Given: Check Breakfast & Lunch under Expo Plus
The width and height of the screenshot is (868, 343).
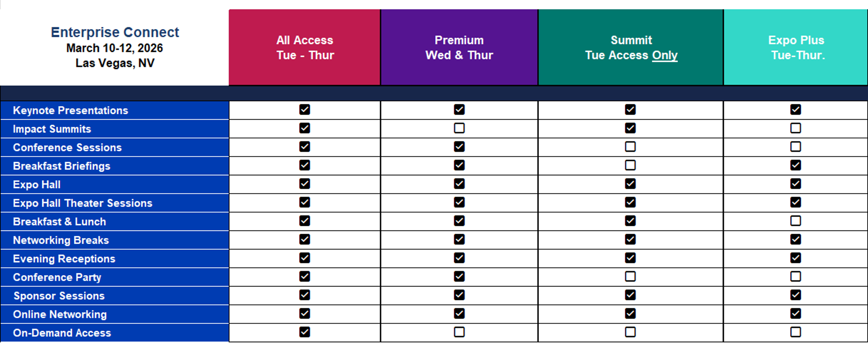Looking at the screenshot, I should coord(795,221).
